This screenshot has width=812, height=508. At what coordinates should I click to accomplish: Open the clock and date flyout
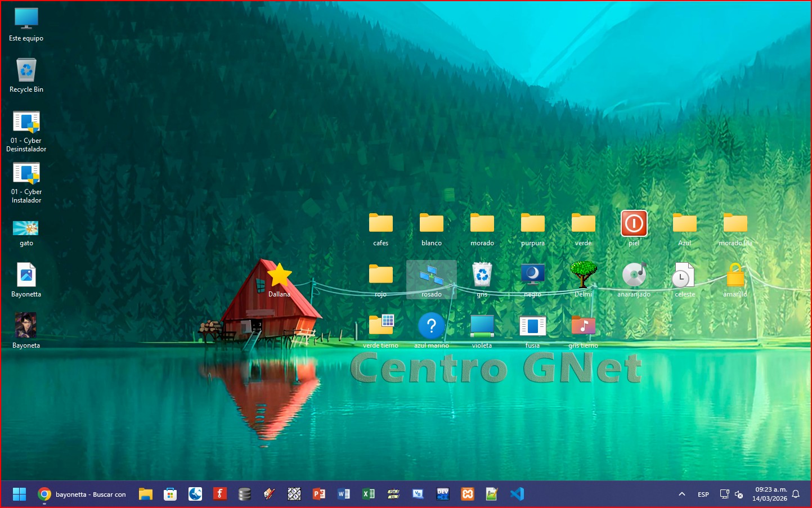click(770, 494)
